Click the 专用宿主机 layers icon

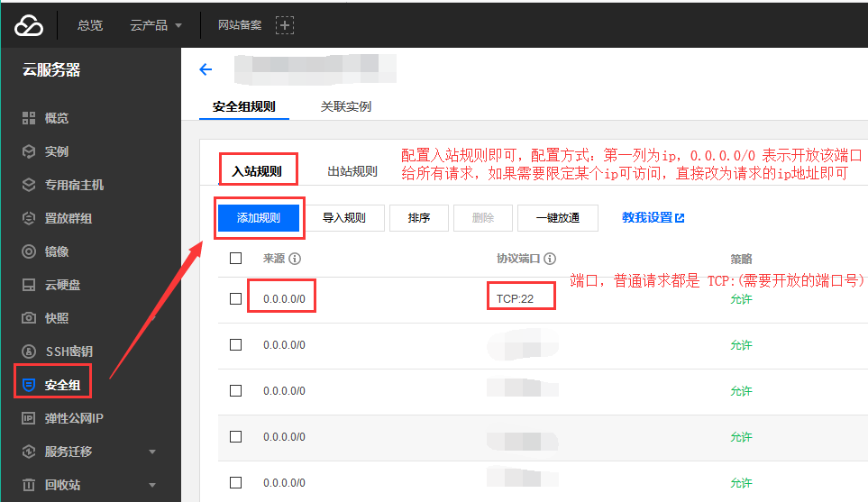tap(29, 185)
